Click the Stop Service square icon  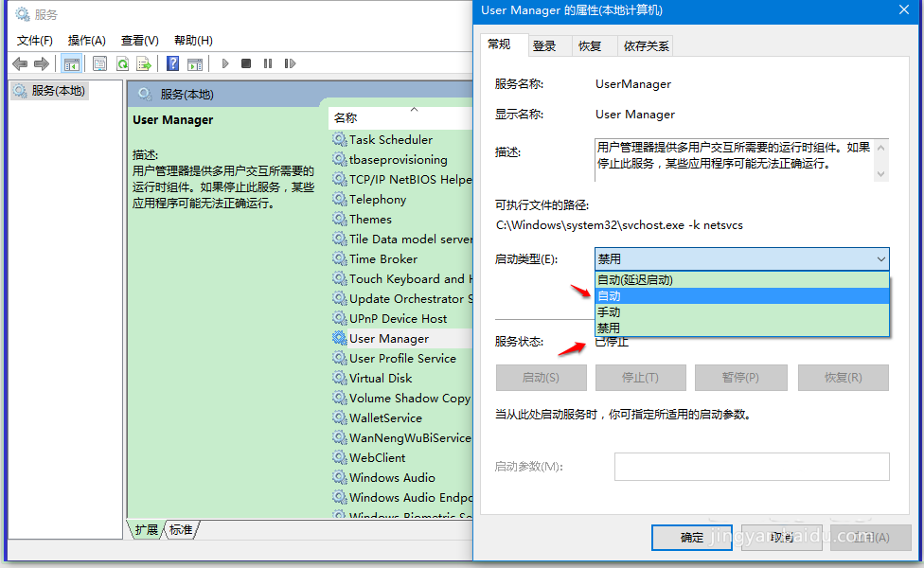(x=246, y=63)
